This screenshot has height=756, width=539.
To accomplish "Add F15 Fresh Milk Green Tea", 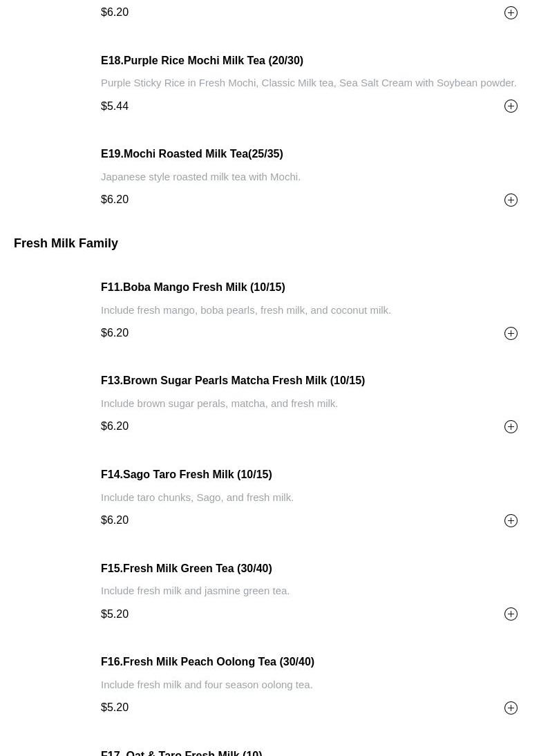I will click(x=511, y=614).
